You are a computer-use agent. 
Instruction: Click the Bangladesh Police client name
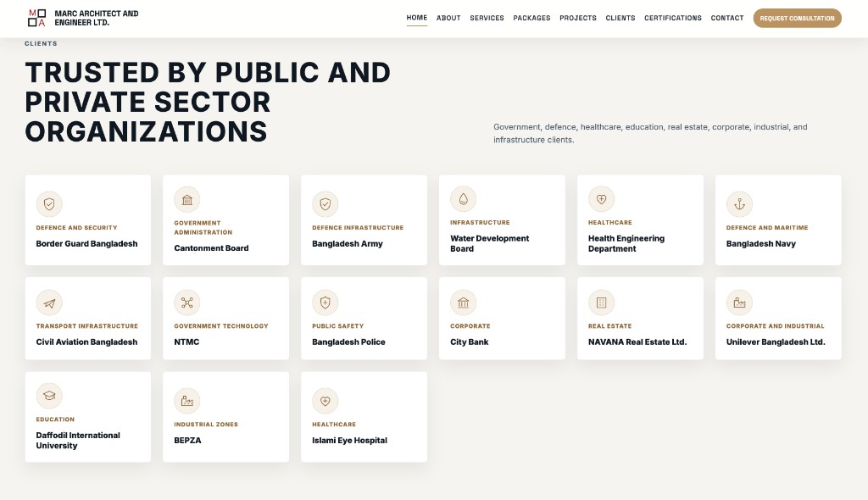coord(348,342)
